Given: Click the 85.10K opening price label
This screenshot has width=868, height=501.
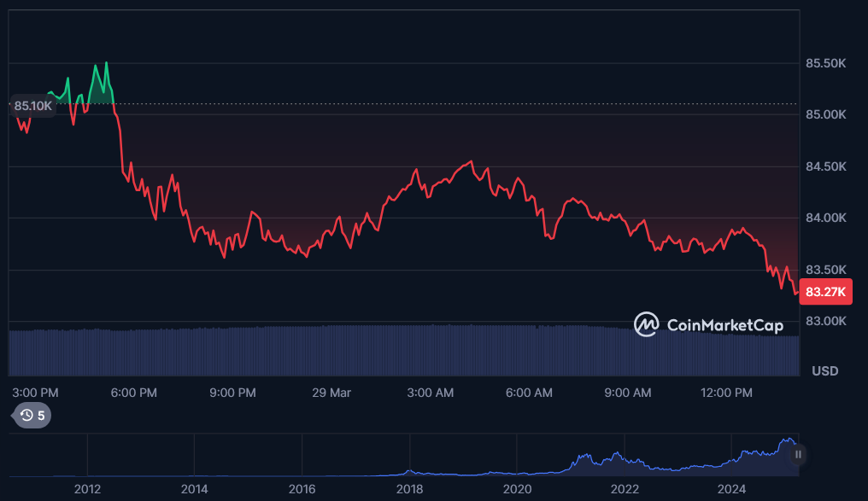Looking at the screenshot, I should [x=32, y=106].
